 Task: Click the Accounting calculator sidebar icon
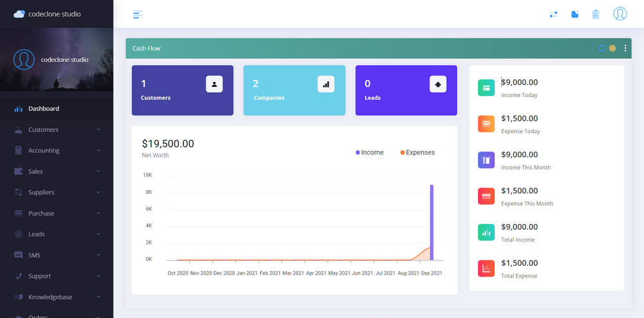point(19,150)
